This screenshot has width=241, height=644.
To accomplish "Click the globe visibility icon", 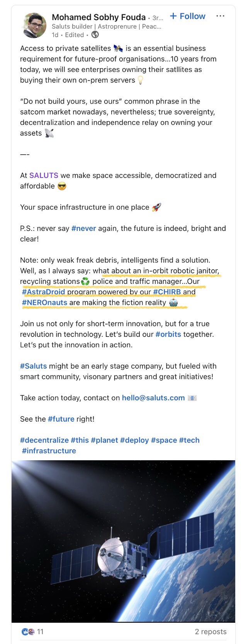I will [95, 35].
